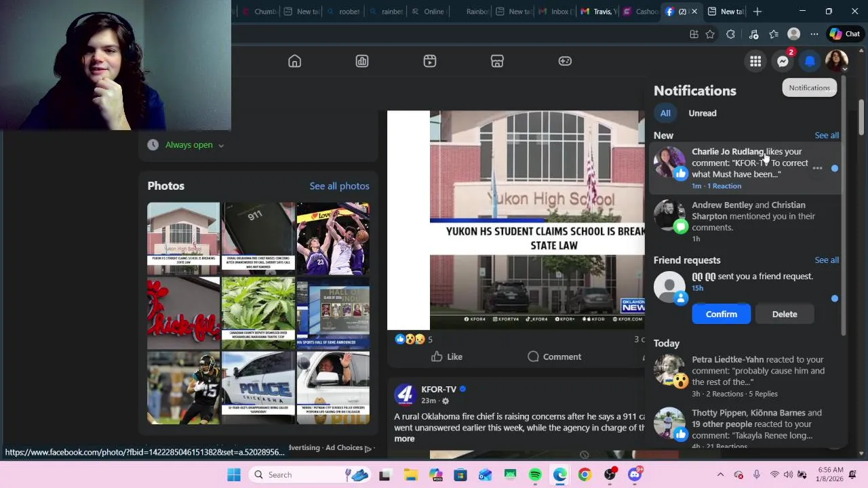Open Thotty Pippen reaction notification
868x488 pixels.
tap(745, 428)
